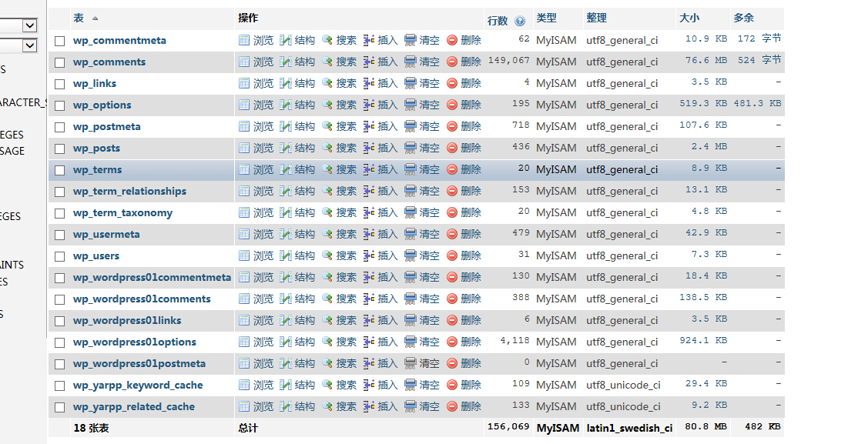This screenshot has width=868, height=444.
Task: Check the wp_posts table checkbox
Action: pyautogui.click(x=60, y=149)
